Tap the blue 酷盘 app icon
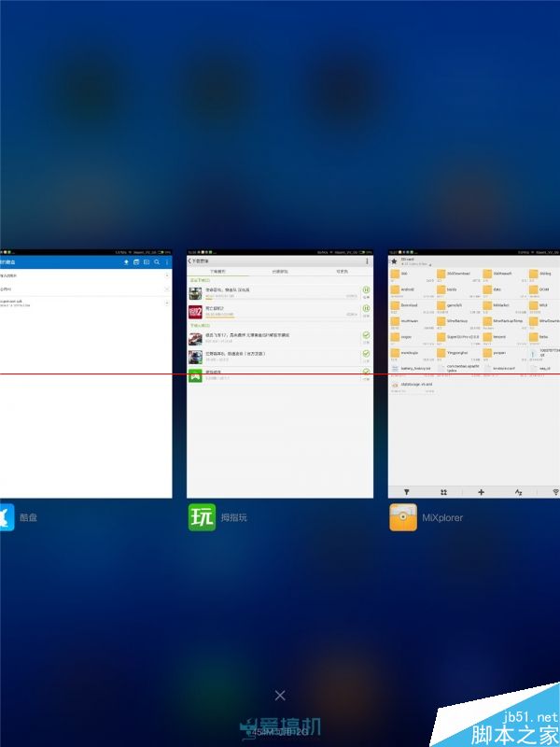The height and width of the screenshot is (747, 560). [7, 517]
